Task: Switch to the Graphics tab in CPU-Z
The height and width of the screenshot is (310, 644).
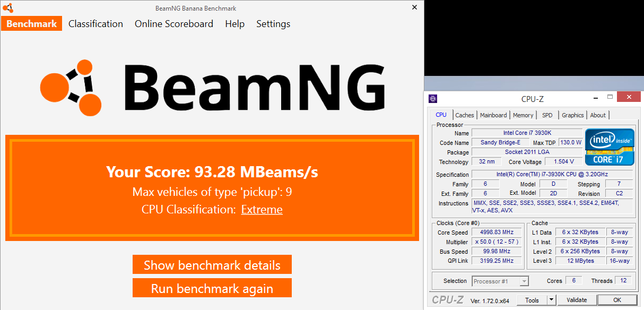Action: click(573, 115)
